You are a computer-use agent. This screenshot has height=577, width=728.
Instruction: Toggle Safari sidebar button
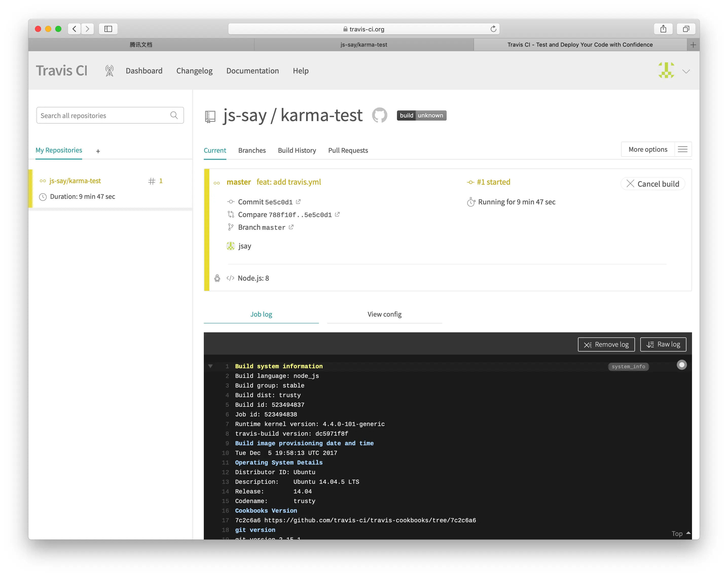[x=108, y=29]
